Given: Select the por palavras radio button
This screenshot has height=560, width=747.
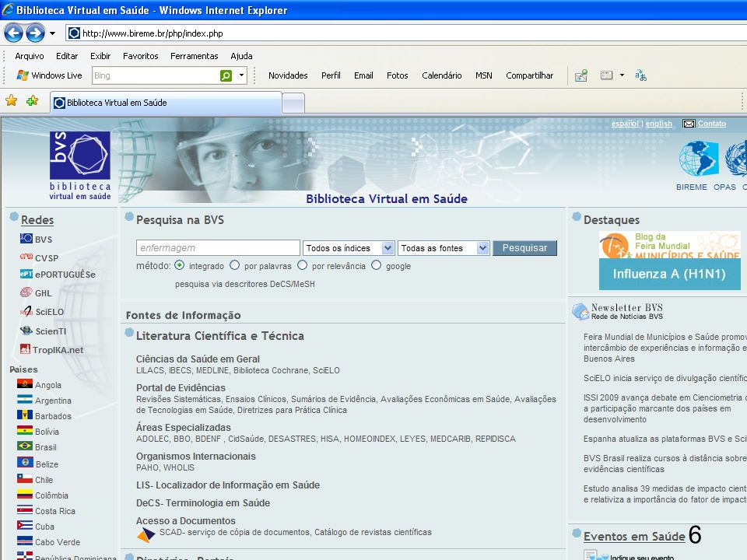Looking at the screenshot, I should click(234, 264).
